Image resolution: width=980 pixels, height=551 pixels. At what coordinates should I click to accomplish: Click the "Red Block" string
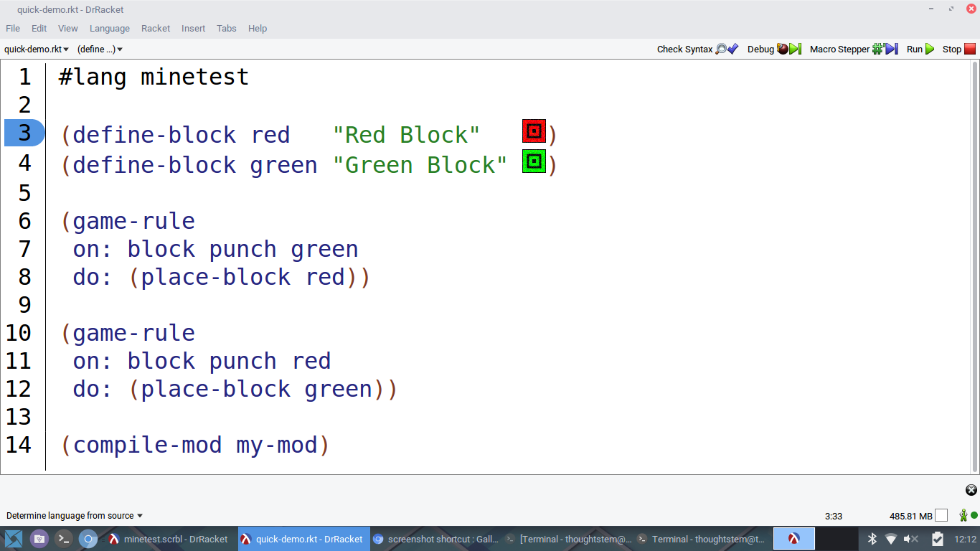[406, 135]
